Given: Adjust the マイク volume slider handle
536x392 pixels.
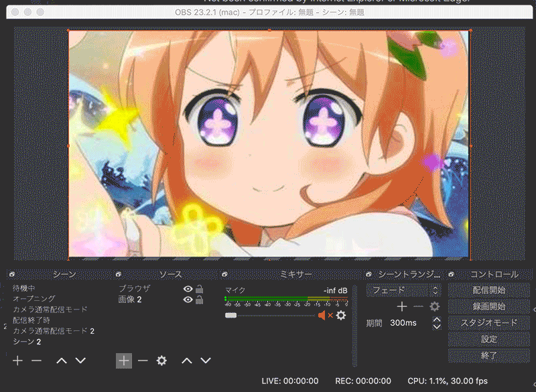Looking at the screenshot, I should 230,315.
